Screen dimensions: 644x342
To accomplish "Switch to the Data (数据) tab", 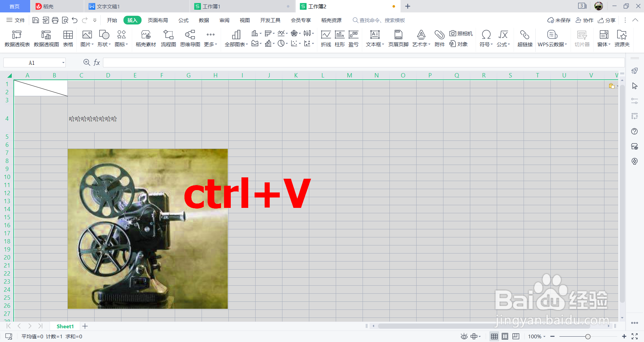I will pos(204,20).
